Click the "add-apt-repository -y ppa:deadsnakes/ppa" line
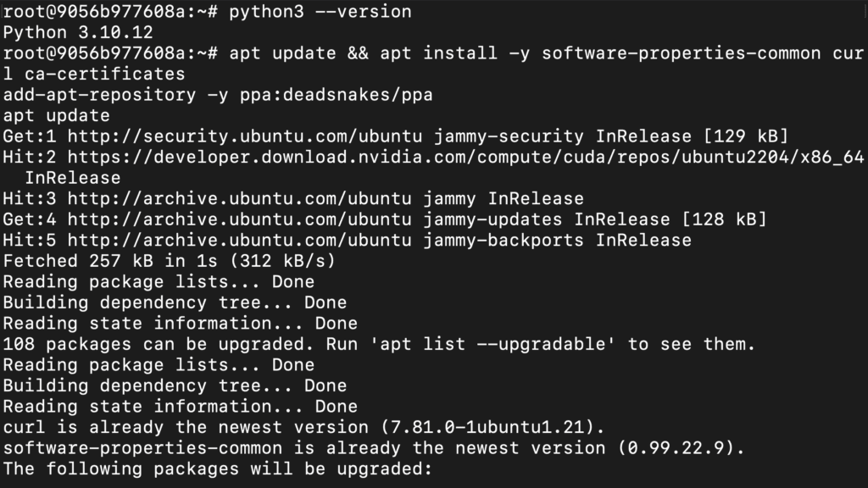Viewport: 868px width, 488px height. pos(218,95)
